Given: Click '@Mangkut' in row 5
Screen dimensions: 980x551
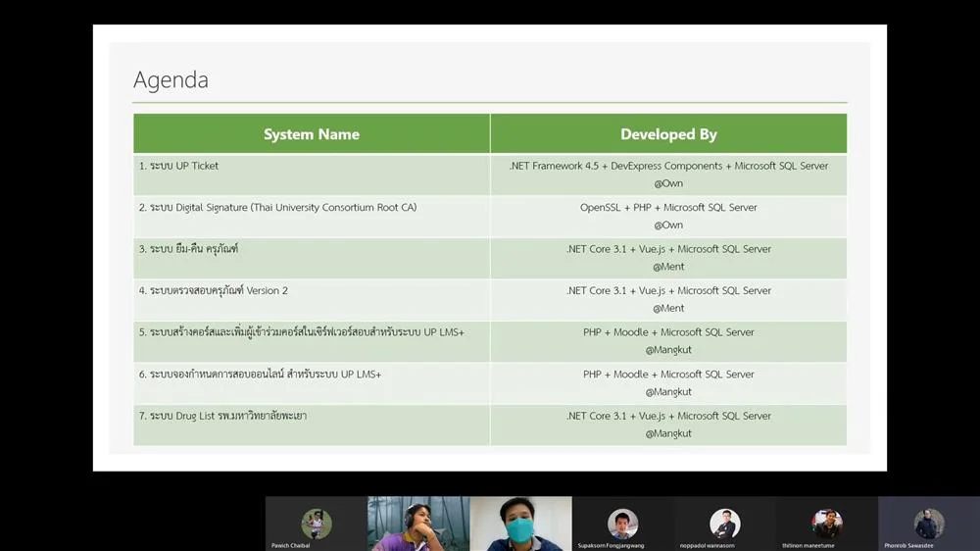Looking at the screenshot, I should (x=668, y=350).
